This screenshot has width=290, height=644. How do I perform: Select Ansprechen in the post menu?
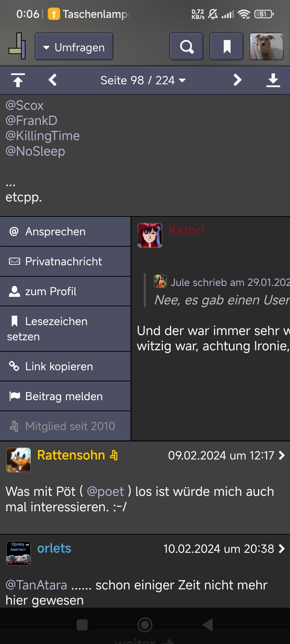click(65, 232)
